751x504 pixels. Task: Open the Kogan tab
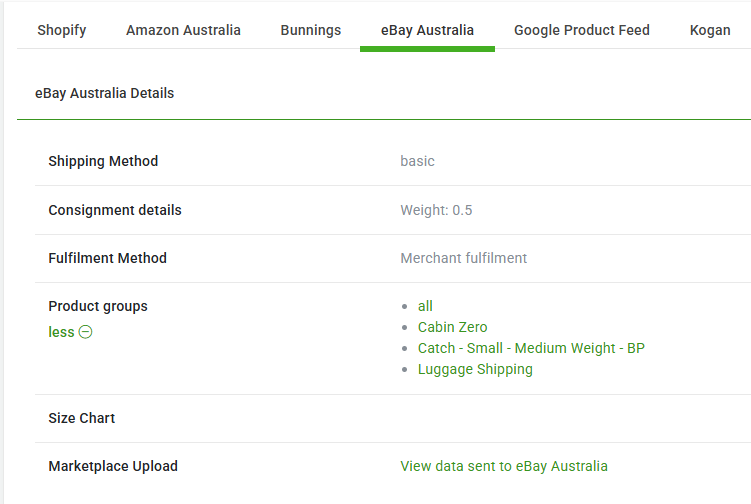(710, 30)
